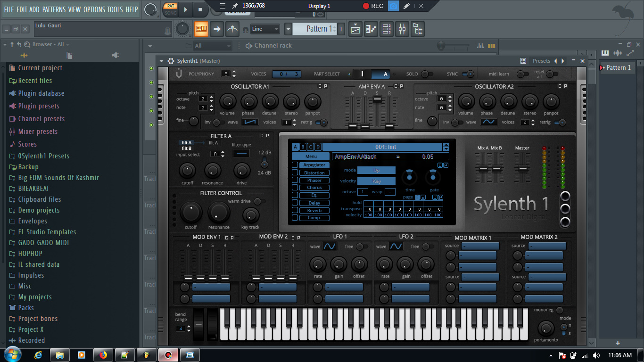Open the Mixer panel icon
The image size is (644, 362).
pos(402,29)
